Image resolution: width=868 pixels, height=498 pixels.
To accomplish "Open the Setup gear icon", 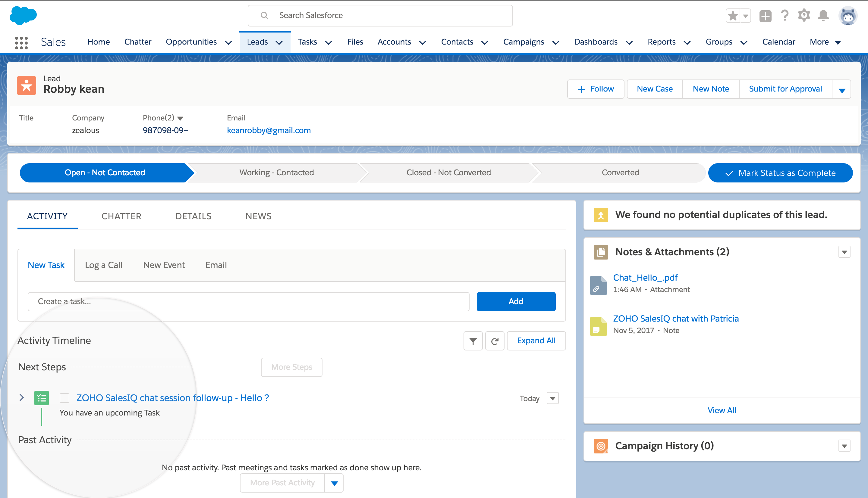I will coord(804,16).
